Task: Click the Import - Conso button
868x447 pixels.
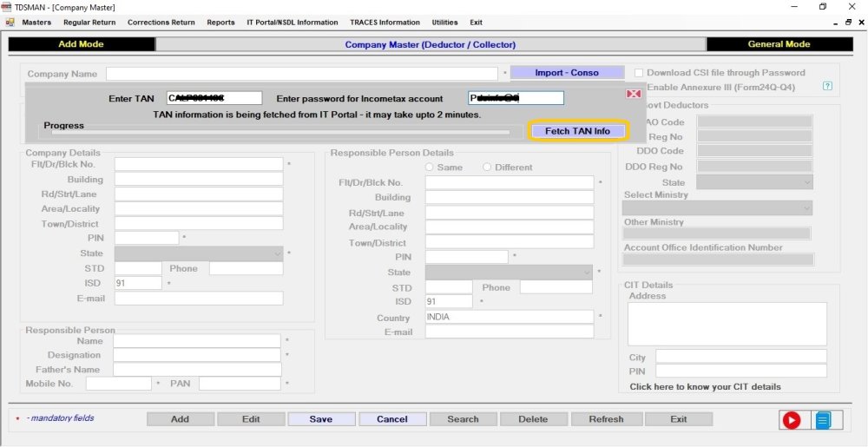Action: (567, 73)
